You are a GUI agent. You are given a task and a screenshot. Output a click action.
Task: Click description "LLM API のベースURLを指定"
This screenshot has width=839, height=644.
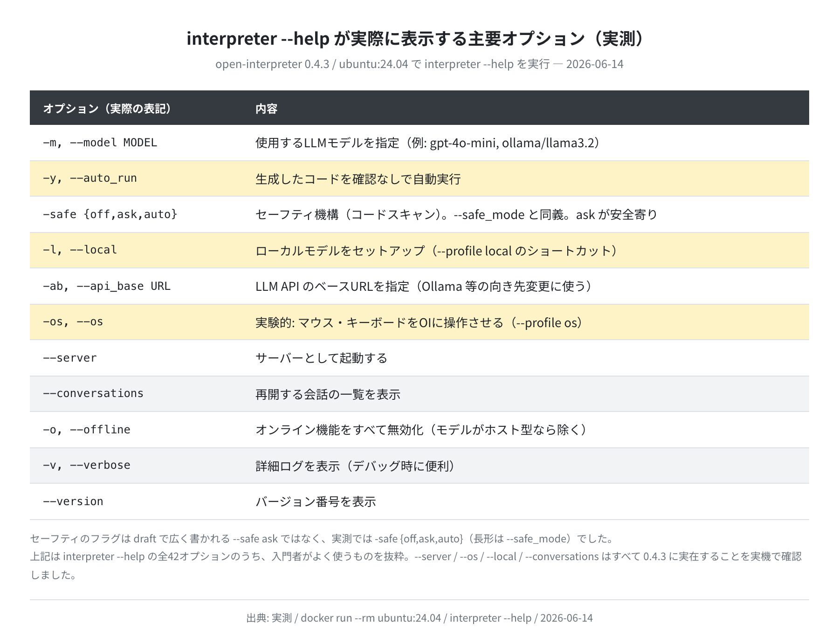coord(332,286)
